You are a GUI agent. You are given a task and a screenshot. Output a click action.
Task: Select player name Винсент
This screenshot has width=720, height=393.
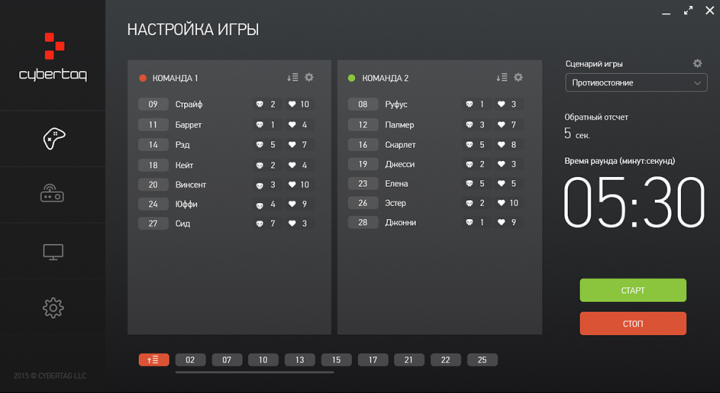[191, 185]
